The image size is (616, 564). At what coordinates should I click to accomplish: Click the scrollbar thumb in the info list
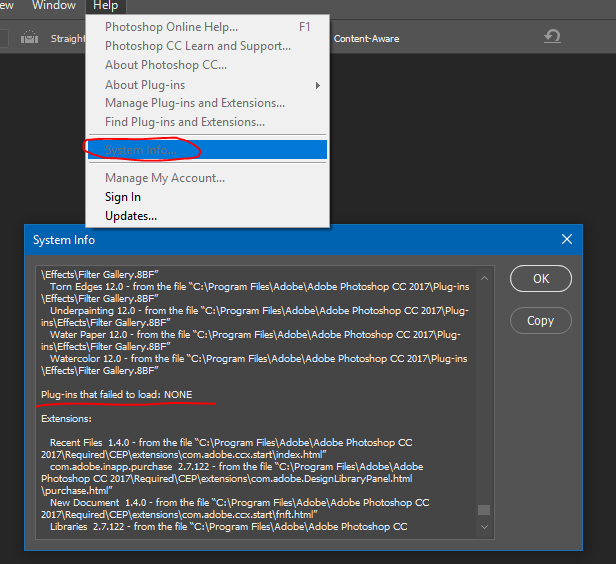click(484, 510)
